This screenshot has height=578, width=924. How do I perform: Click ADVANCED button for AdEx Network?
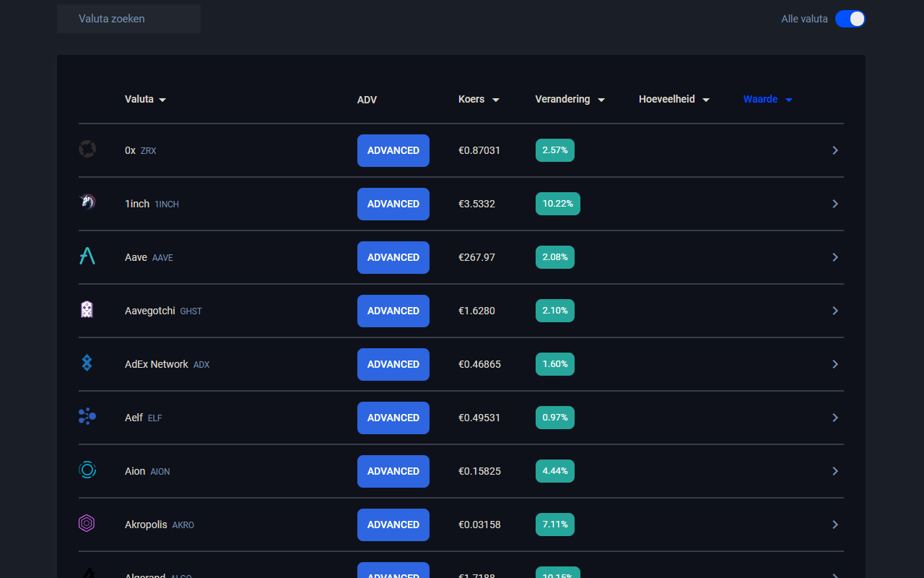(393, 364)
